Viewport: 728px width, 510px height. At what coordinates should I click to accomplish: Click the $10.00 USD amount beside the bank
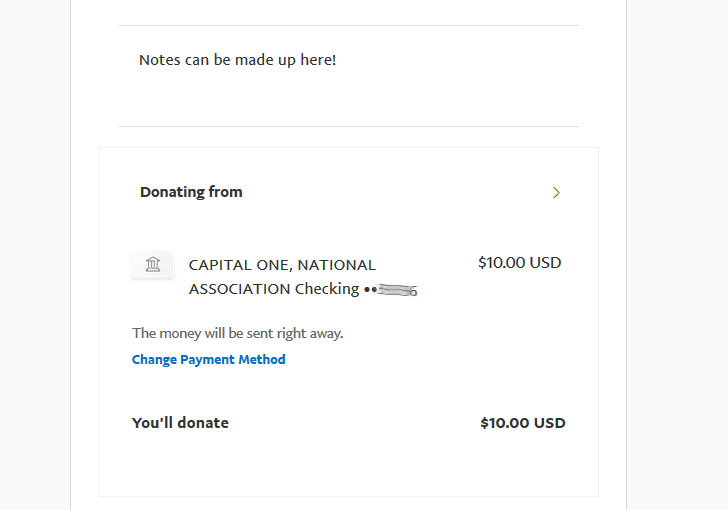(520, 263)
